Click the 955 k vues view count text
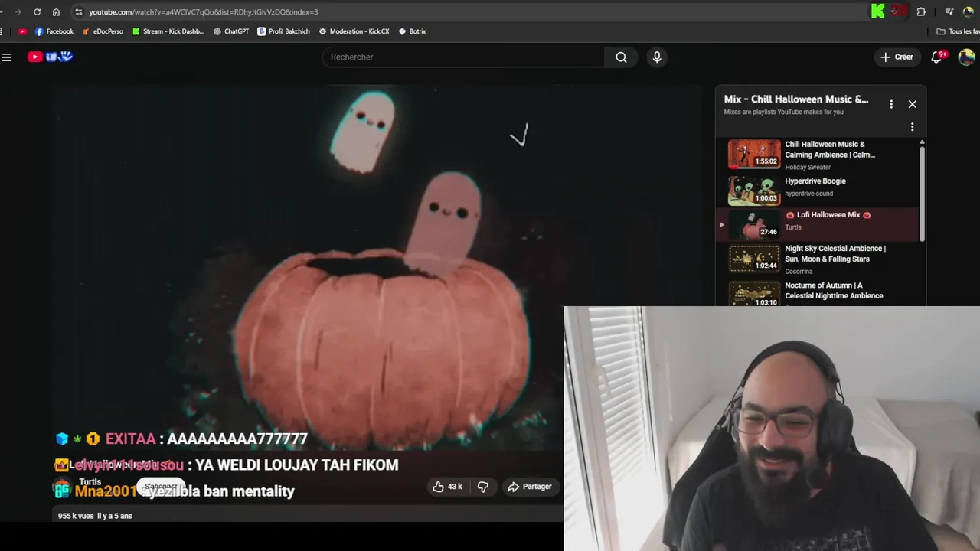980x551 pixels. [x=76, y=516]
